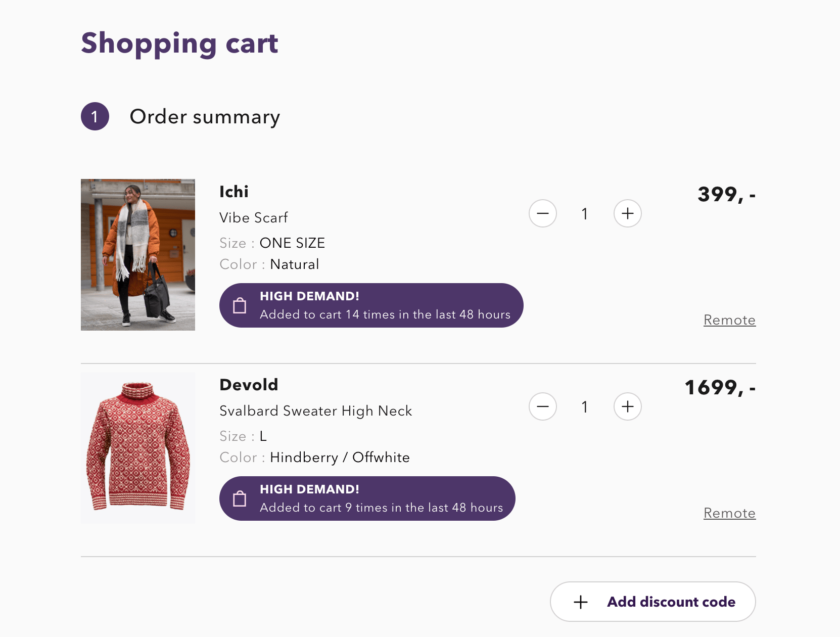Open the Svalbard Sweater High Neck title
840x637 pixels.
[x=315, y=411]
